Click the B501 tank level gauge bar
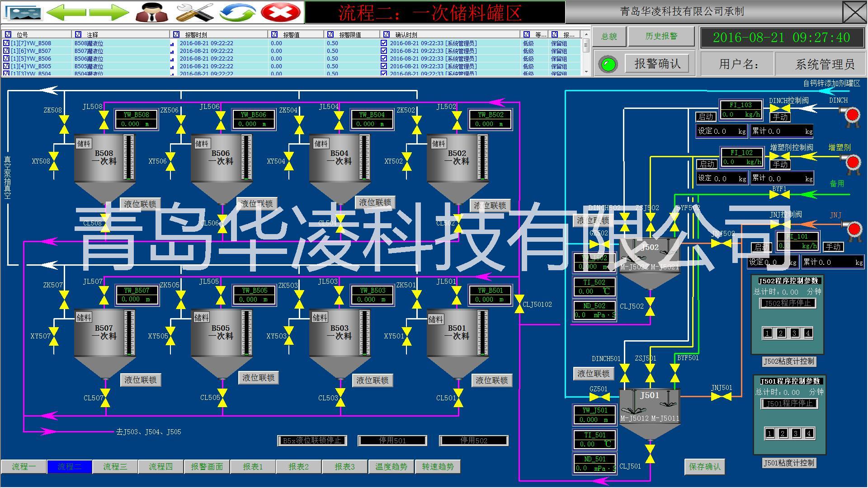The image size is (868, 488). click(484, 333)
